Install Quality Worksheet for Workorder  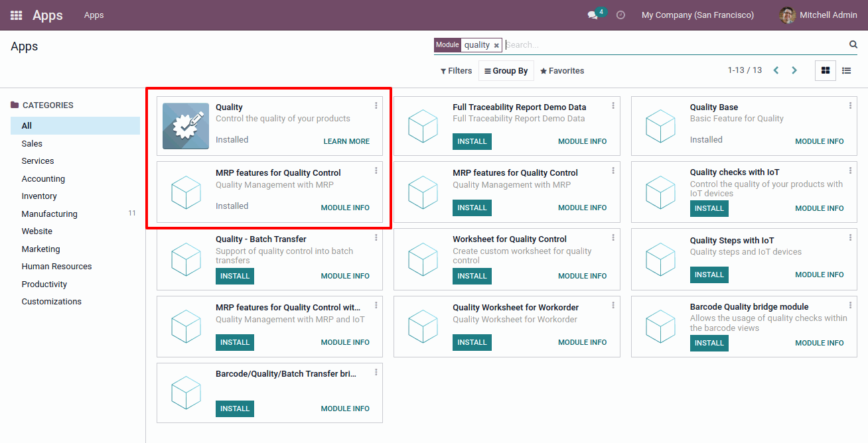472,342
